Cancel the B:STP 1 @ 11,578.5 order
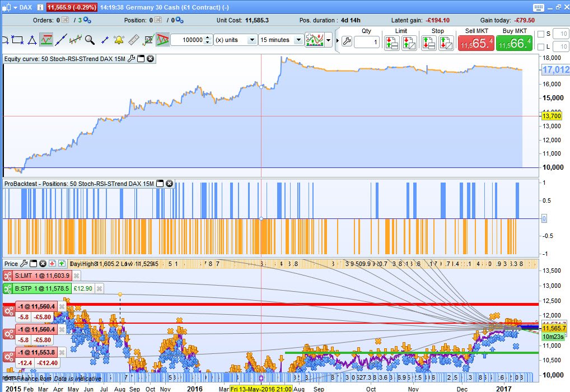This screenshot has height=392, width=570. click(99, 288)
